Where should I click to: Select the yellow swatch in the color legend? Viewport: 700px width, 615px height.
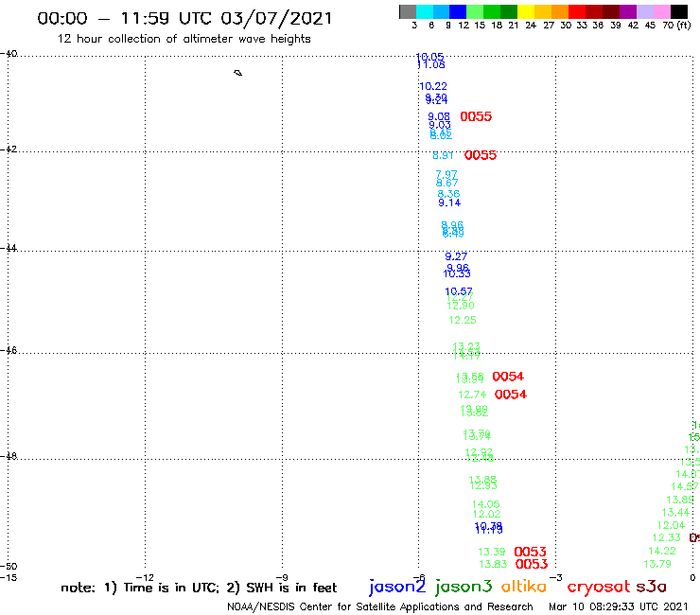526,11
